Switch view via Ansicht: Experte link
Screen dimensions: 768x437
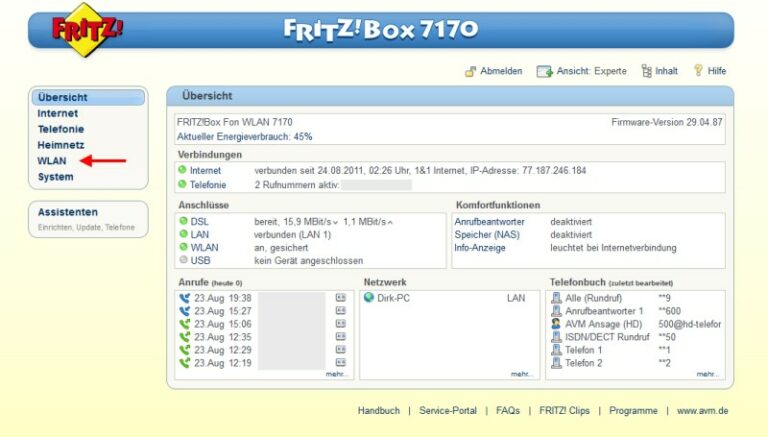(x=592, y=71)
